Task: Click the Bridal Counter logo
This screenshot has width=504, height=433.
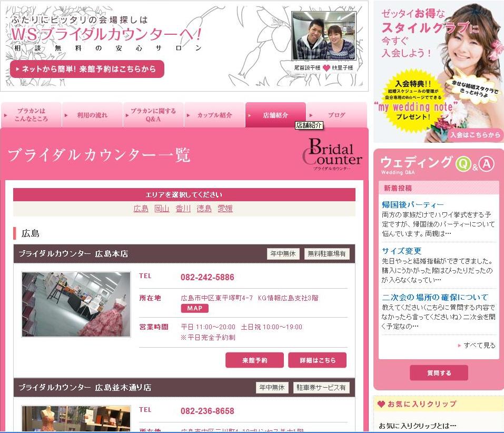Action: [332, 154]
